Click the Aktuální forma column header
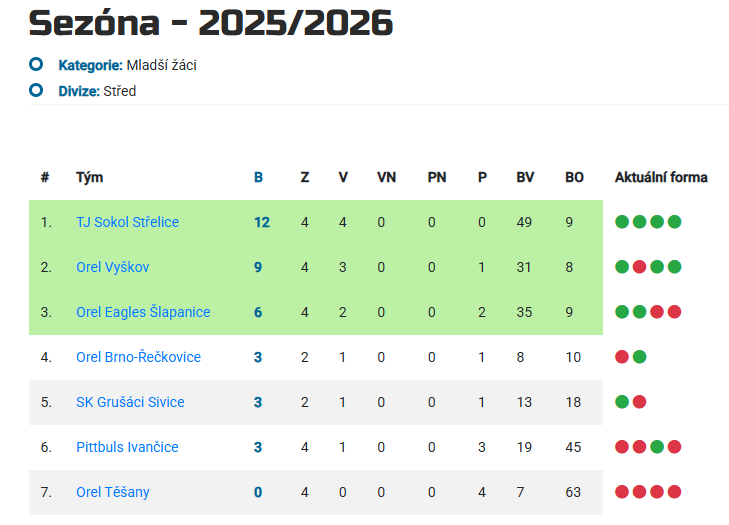The width and height of the screenshot is (729, 525). click(x=661, y=177)
